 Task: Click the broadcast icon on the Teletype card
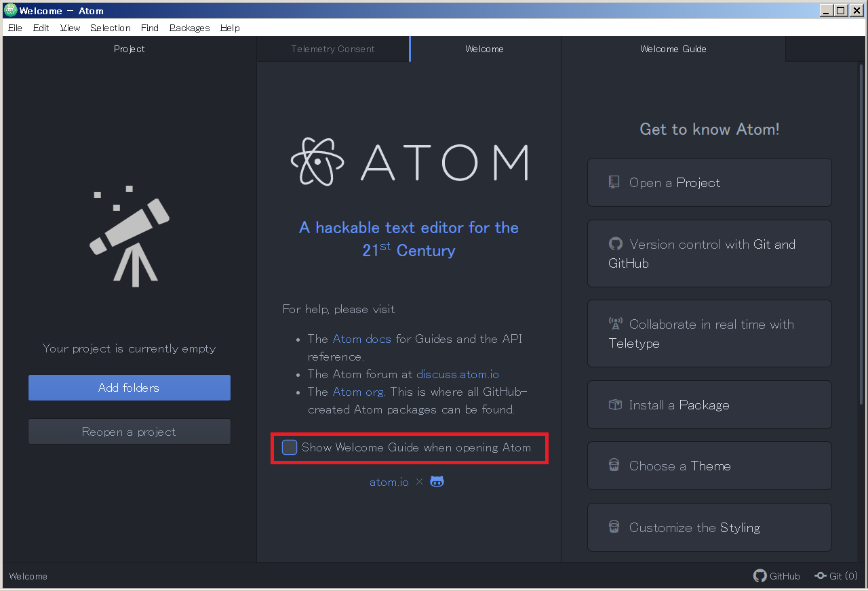click(x=615, y=324)
